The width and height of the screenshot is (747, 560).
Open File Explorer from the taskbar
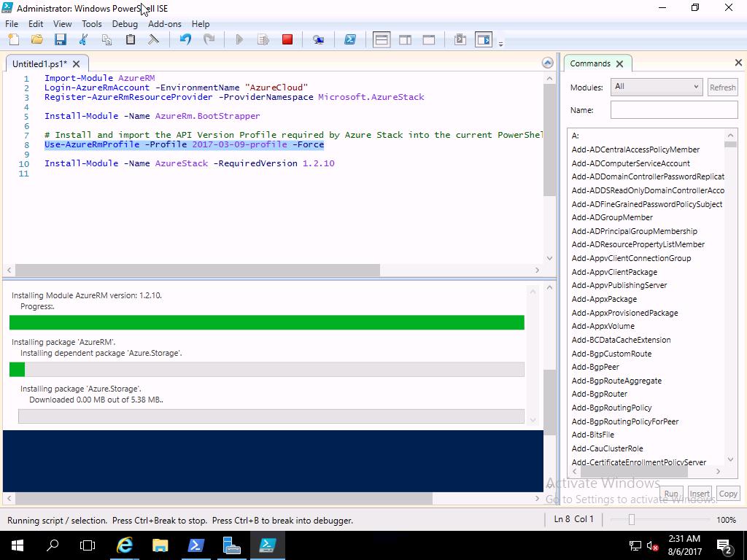[x=160, y=545]
